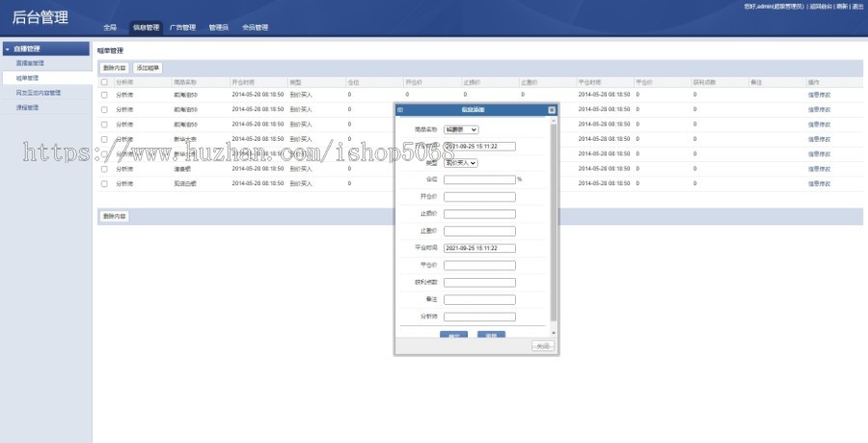
Task: Click 信息修改 in the first table row
Action: tap(819, 96)
